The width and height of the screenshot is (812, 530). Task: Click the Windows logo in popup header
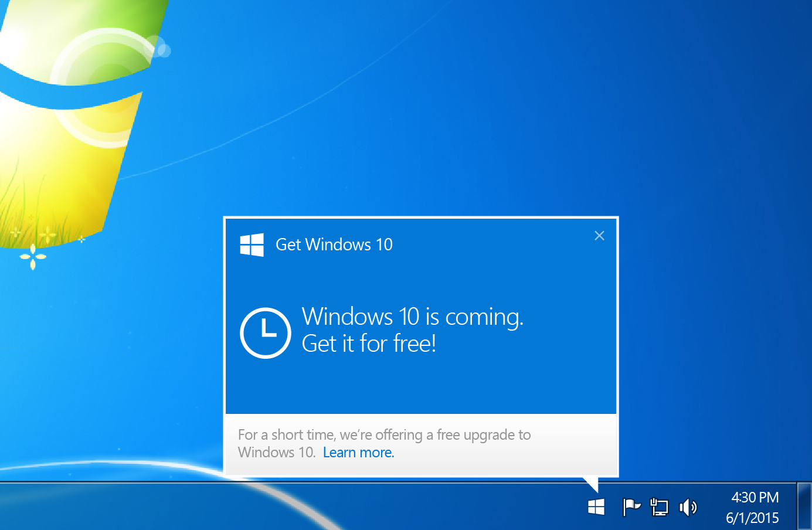[x=252, y=244]
